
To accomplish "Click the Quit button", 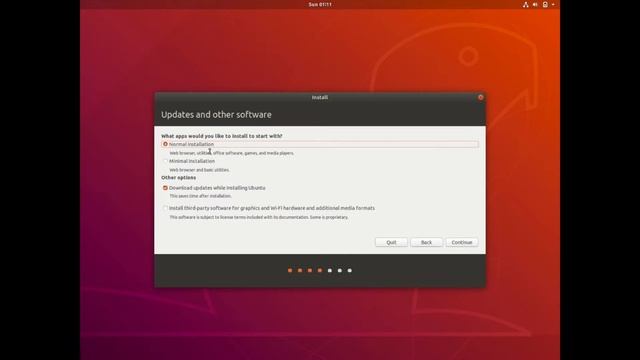I will [x=391, y=242].
